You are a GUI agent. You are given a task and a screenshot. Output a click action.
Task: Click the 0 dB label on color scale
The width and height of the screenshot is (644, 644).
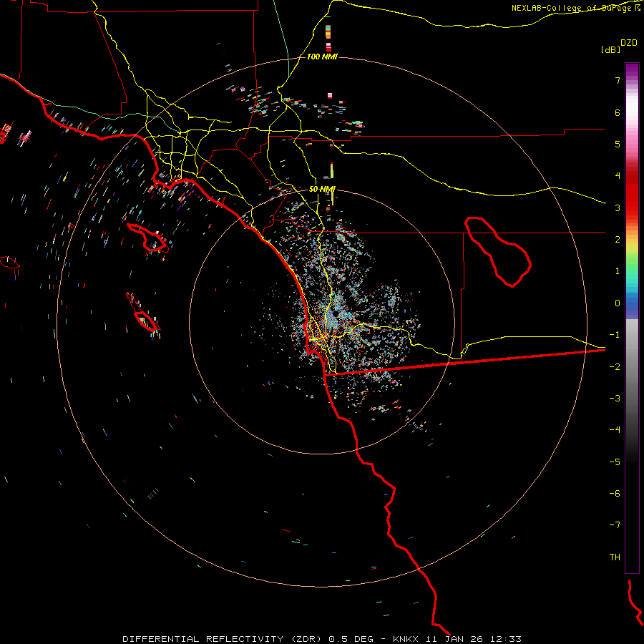click(618, 303)
